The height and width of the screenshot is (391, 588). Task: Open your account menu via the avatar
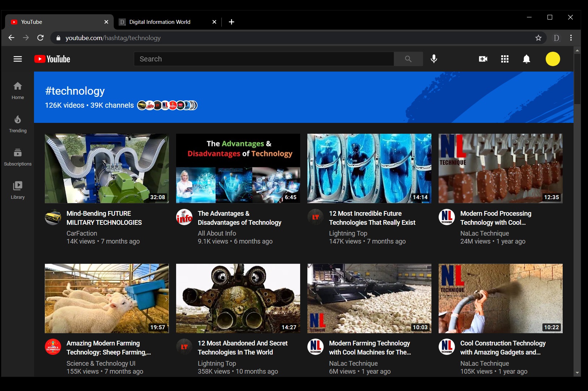(553, 59)
